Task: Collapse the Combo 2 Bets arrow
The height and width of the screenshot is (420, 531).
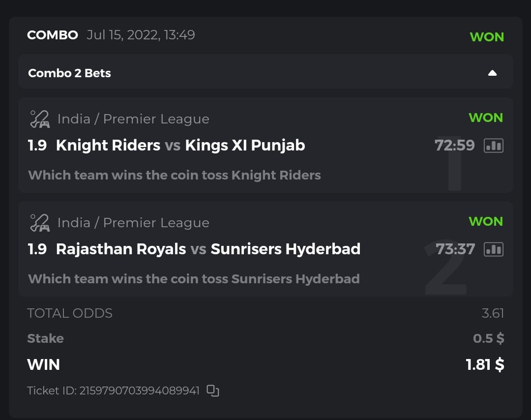Action: pyautogui.click(x=492, y=73)
